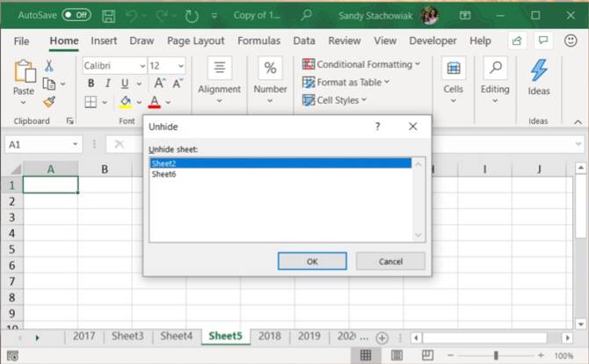Click the Unhide dialog help question mark

pyautogui.click(x=377, y=127)
